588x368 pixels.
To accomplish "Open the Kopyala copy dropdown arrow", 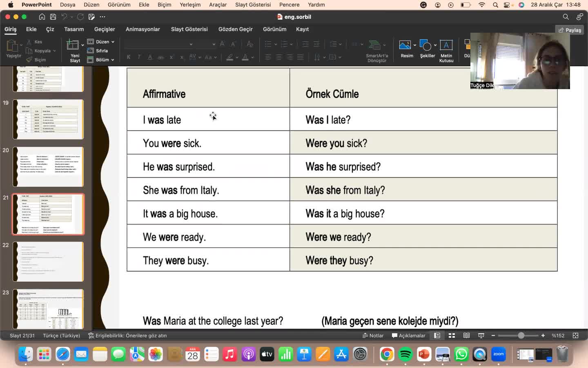I will point(54,51).
